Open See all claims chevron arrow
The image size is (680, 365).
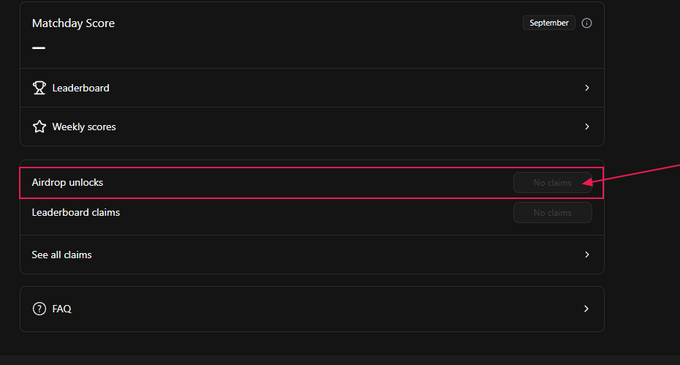tap(587, 254)
